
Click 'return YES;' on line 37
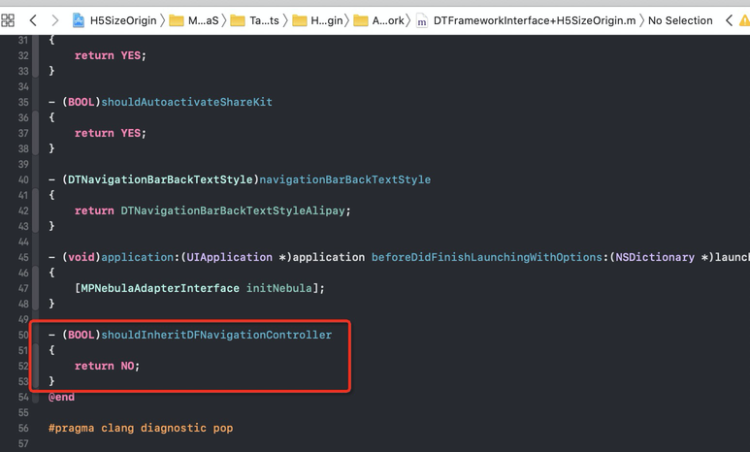pyautogui.click(x=110, y=133)
